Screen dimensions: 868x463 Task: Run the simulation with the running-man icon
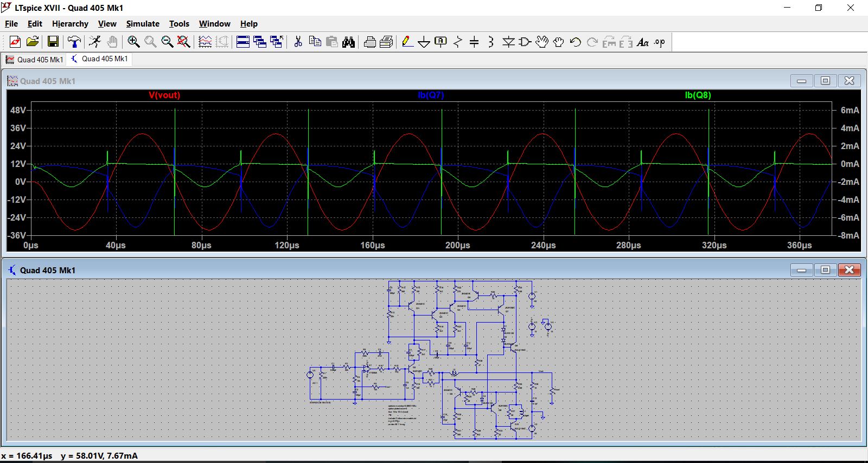[95, 42]
